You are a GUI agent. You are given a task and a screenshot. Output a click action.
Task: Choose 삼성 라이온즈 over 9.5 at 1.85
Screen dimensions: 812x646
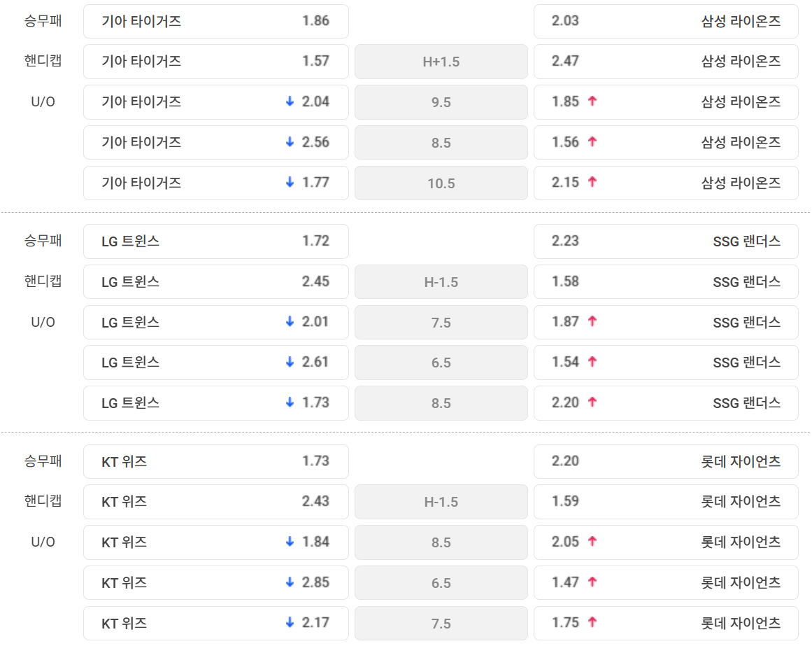pos(666,102)
